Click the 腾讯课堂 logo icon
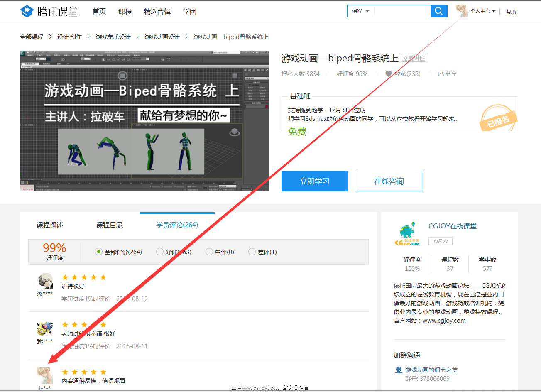 [27, 11]
